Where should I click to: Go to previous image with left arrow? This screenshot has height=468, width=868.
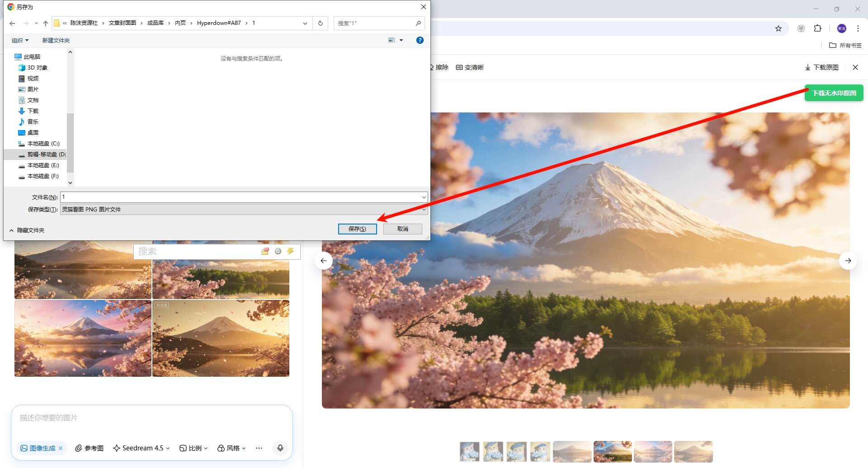[x=324, y=261]
